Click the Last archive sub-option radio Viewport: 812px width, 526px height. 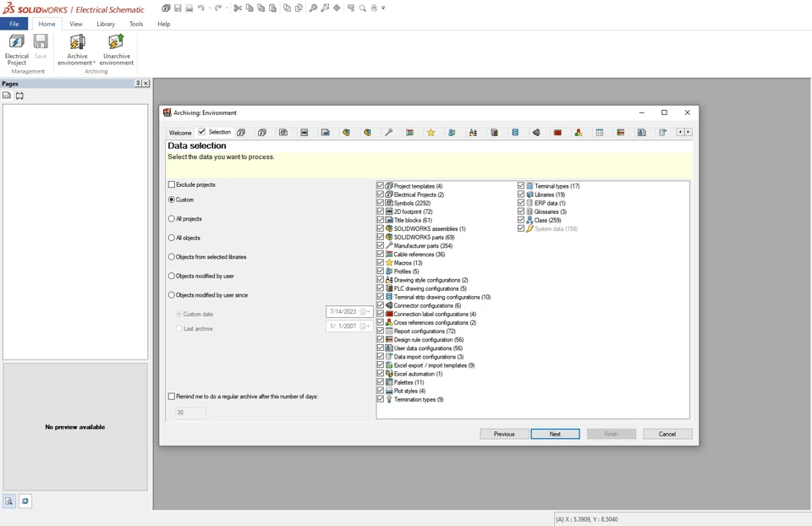click(178, 328)
